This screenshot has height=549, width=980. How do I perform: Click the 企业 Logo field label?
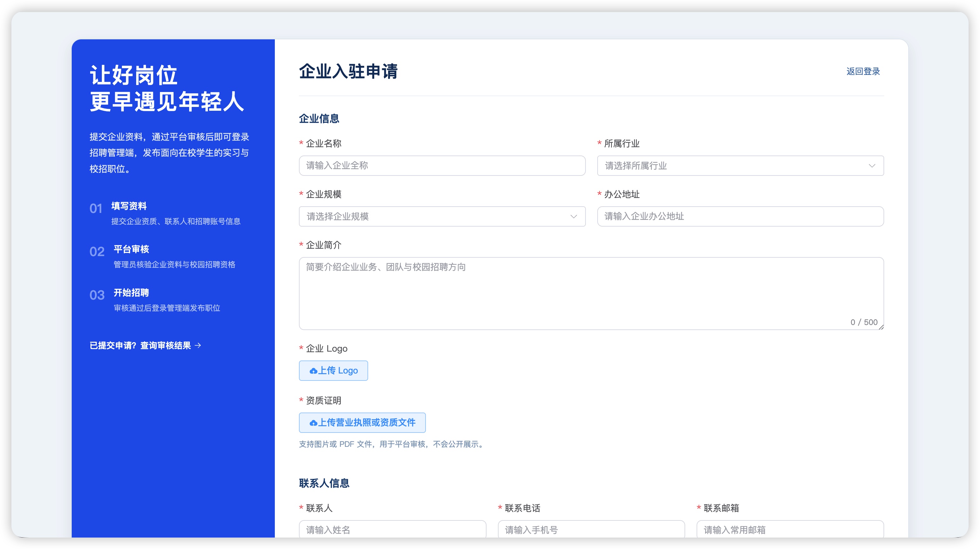point(327,349)
